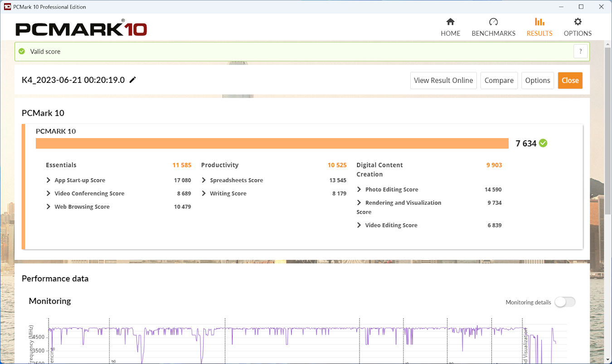Open the Options tab in the top navigation
Screen dimensions: 612x364
click(578, 27)
